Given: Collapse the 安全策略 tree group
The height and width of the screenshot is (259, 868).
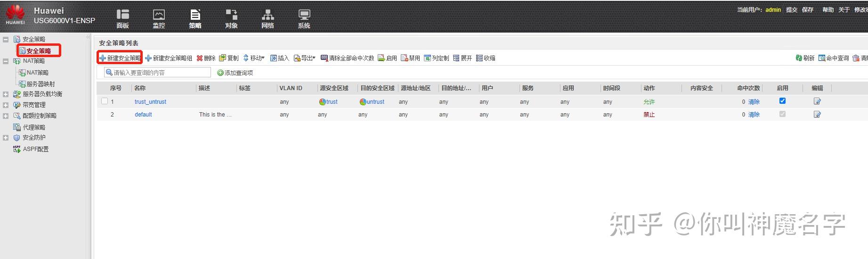Looking at the screenshot, I should point(6,39).
